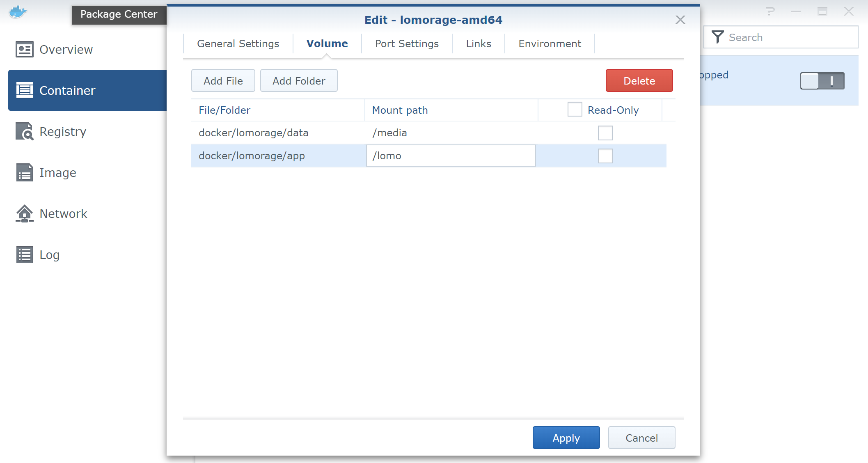Enable Read-Only for docker/lomorage/app
Screen dimensions: 868x463
pyautogui.click(x=605, y=156)
